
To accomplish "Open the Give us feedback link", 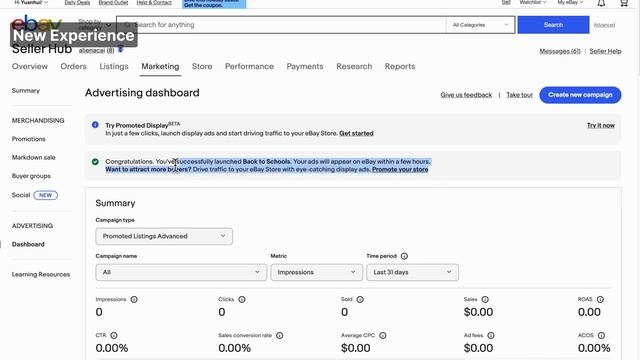I will [466, 95].
